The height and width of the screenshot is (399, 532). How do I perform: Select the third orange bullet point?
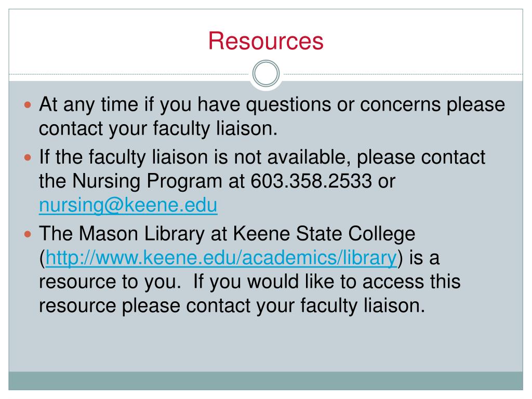[28, 234]
